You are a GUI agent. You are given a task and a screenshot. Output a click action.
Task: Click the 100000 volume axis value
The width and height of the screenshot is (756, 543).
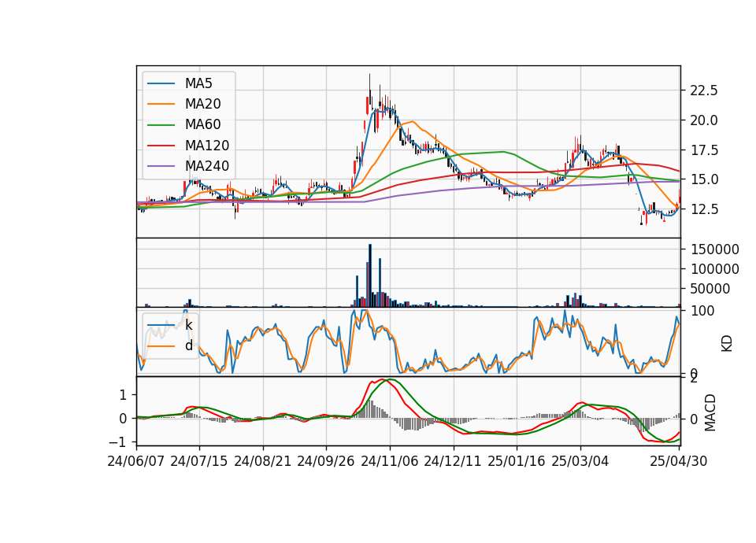coord(715,269)
